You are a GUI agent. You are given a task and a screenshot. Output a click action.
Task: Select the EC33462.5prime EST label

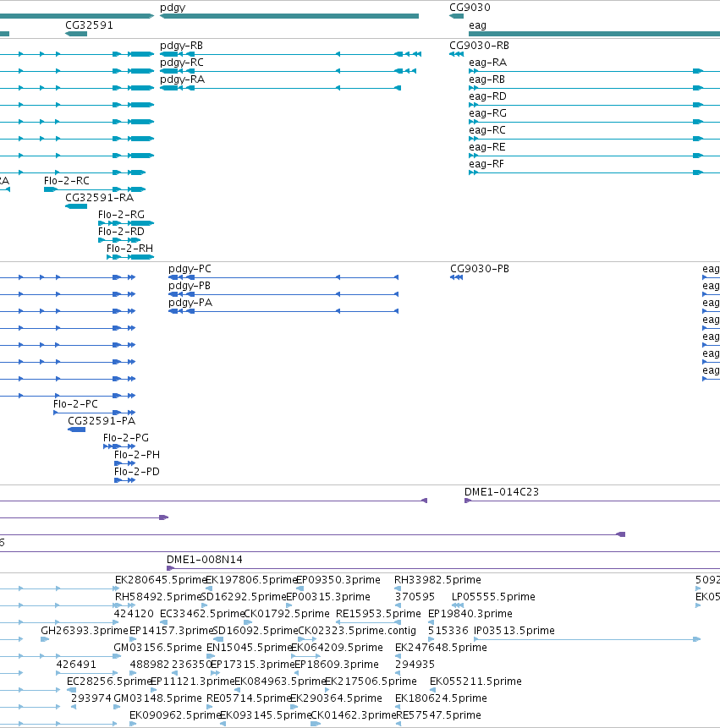pyautogui.click(x=202, y=614)
